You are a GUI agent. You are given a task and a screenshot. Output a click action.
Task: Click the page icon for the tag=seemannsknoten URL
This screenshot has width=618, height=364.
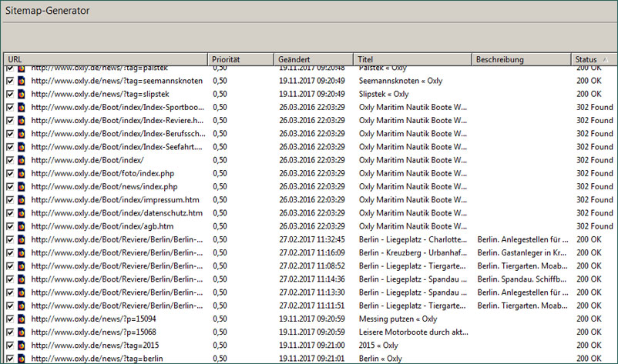point(22,81)
